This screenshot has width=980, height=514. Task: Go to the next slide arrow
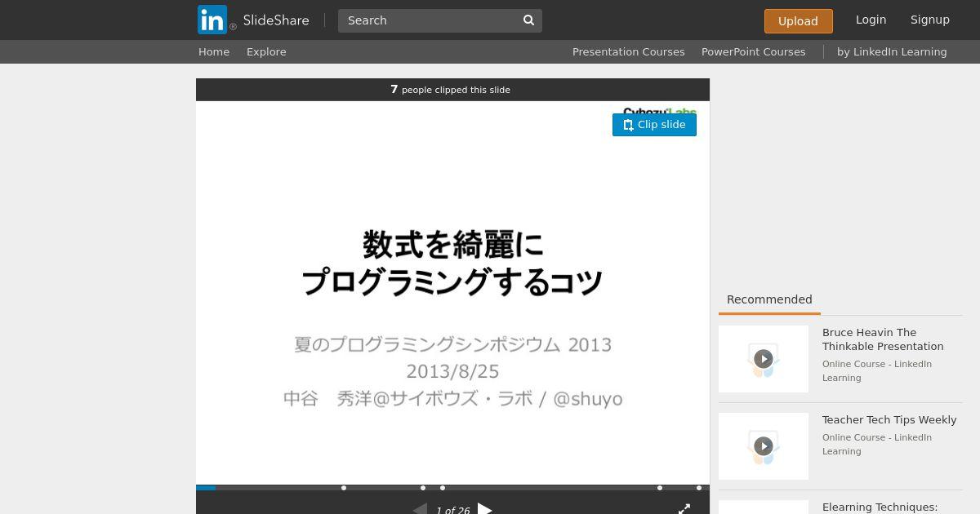pyautogui.click(x=485, y=509)
